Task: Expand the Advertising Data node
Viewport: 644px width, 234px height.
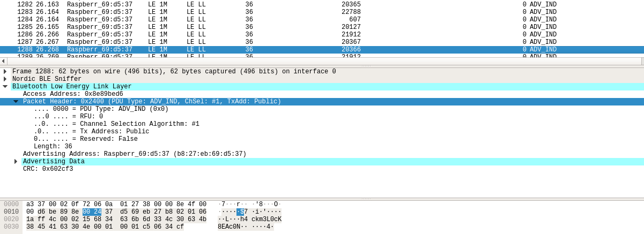Action: [x=16, y=162]
